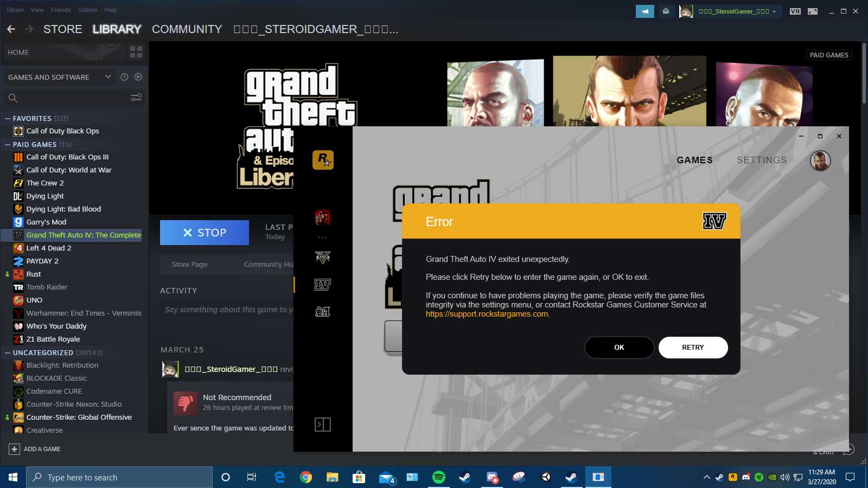The image size is (868, 488).
Task: Switch Steam to Big Picture mode
Action: pyautogui.click(x=813, y=11)
